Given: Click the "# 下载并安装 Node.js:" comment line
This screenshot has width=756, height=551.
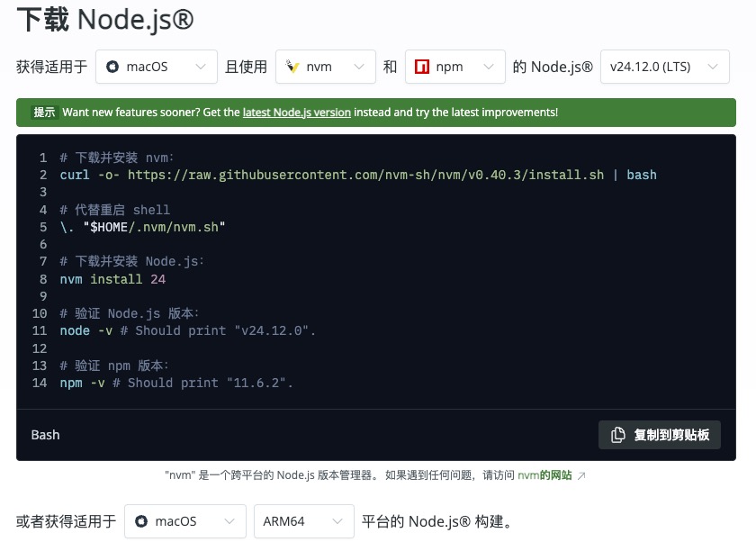Looking at the screenshot, I should 132,261.
